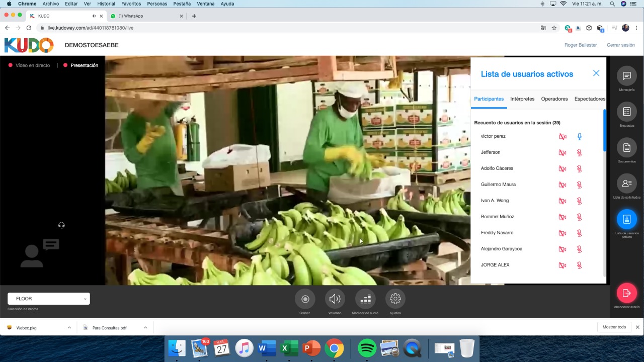This screenshot has width=644, height=362.
Task: Expand Webex.pkg download options chevron
Action: (x=69, y=328)
